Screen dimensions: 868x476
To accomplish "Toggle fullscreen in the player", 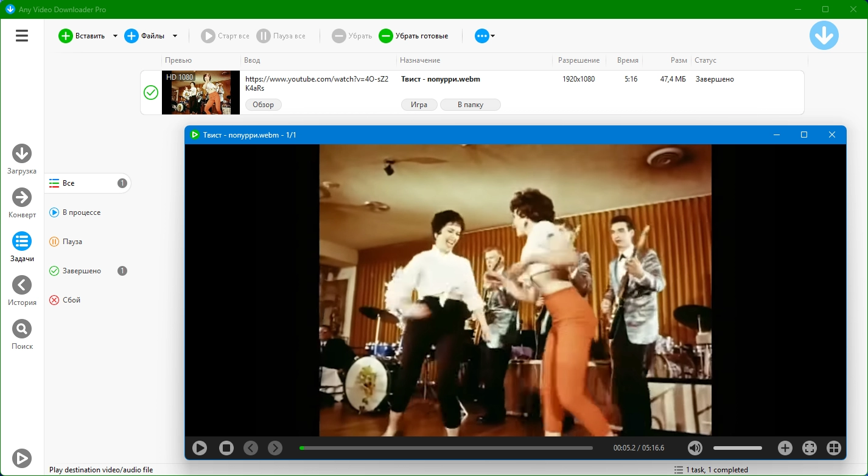I will pos(810,448).
